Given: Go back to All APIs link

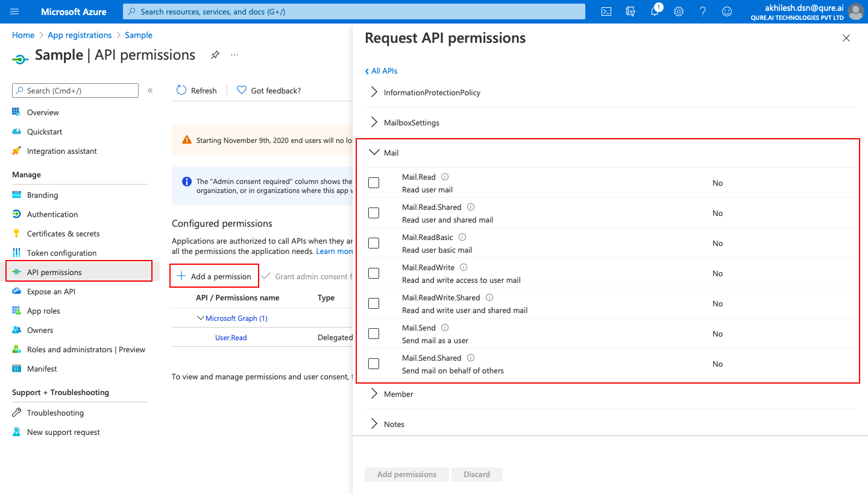Looking at the screenshot, I should point(382,71).
